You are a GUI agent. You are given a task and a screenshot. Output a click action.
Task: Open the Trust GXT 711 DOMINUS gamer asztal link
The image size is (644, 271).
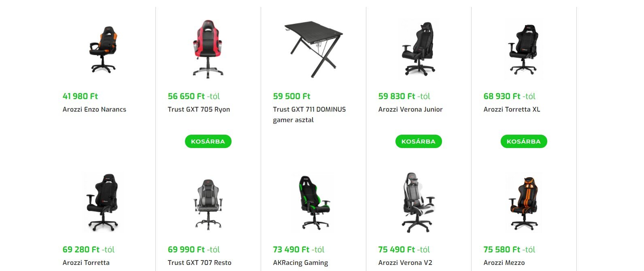click(x=309, y=114)
